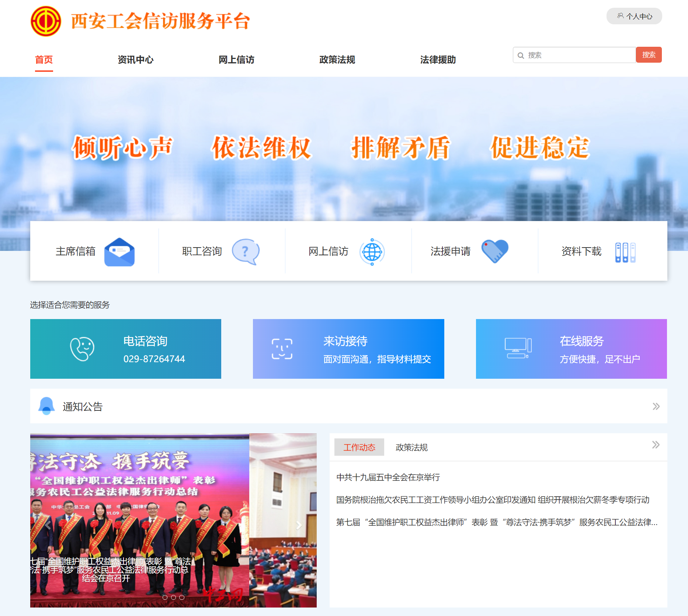Click inside the search input field

point(575,55)
